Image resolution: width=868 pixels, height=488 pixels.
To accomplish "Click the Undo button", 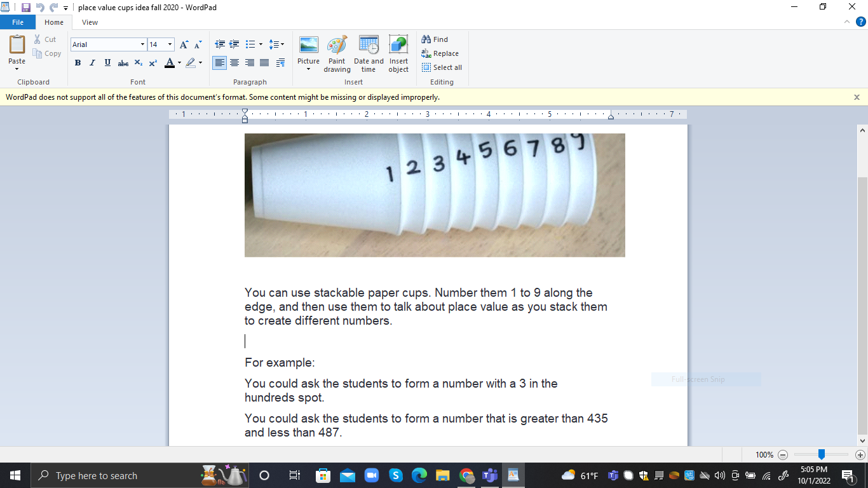I will [x=38, y=8].
